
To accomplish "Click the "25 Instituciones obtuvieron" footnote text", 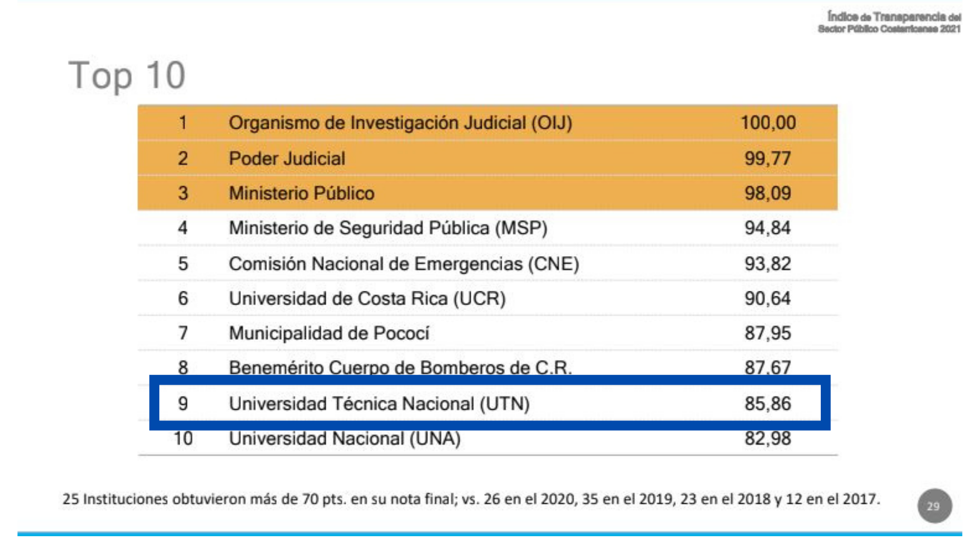I will [x=471, y=499].
